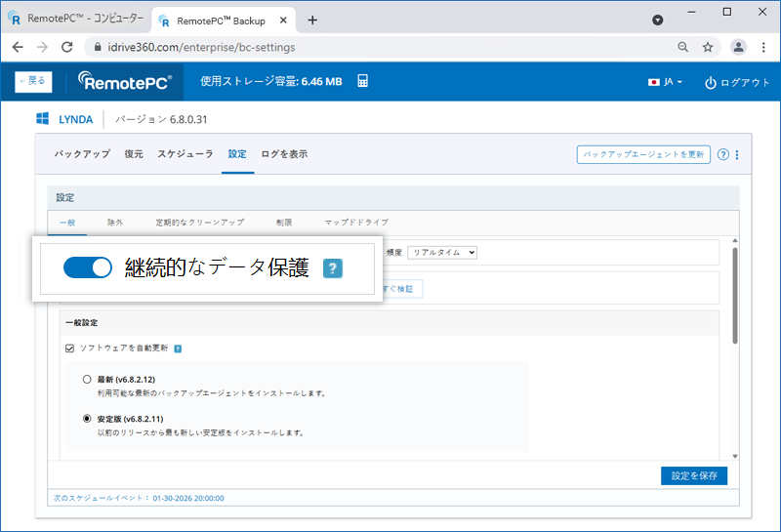Click the browser forward arrow
The width and height of the screenshot is (781, 532).
click(43, 47)
